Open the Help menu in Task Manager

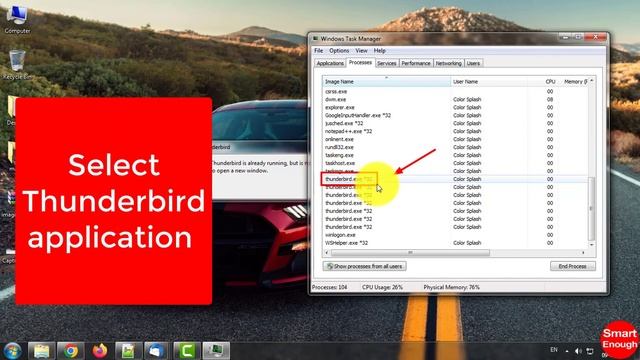click(x=380, y=51)
